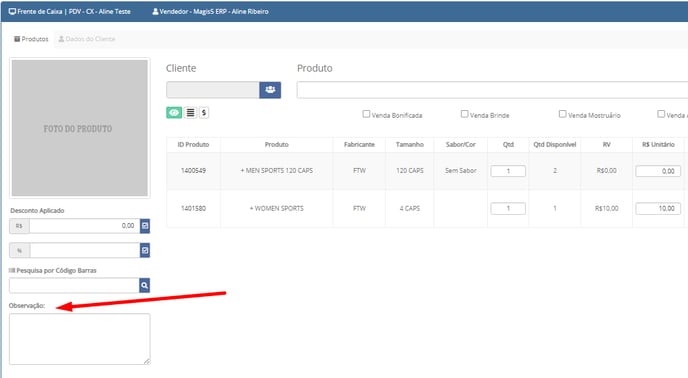Click the Vendedor user icon
The width and height of the screenshot is (688, 378).
click(x=155, y=11)
